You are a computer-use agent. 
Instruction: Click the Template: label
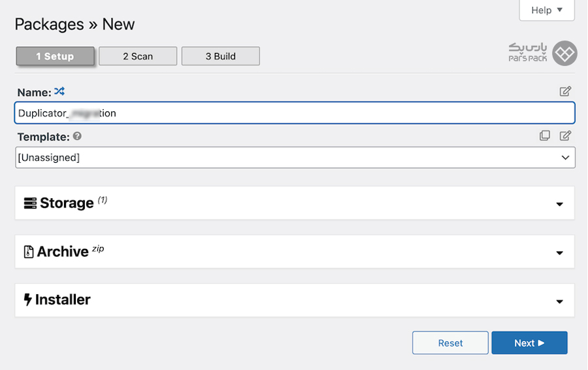(x=44, y=137)
